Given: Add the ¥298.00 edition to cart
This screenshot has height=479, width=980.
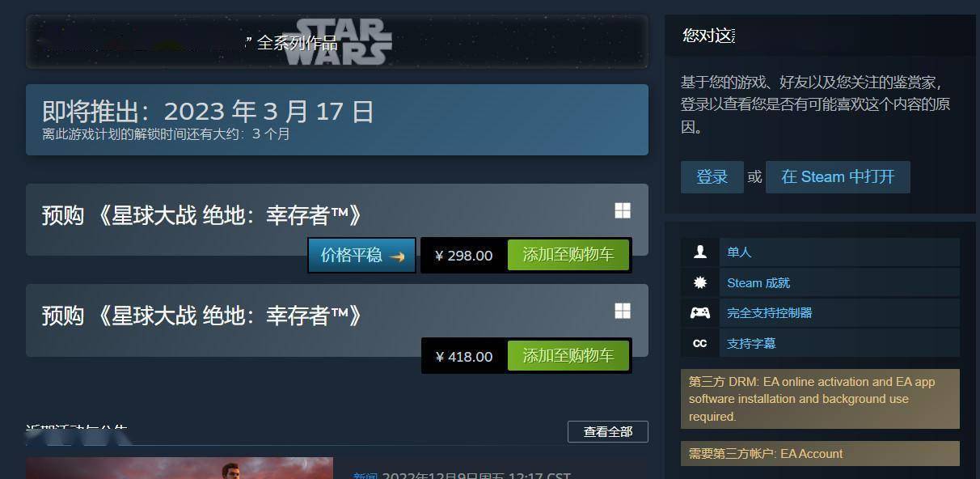Looking at the screenshot, I should click(x=568, y=255).
